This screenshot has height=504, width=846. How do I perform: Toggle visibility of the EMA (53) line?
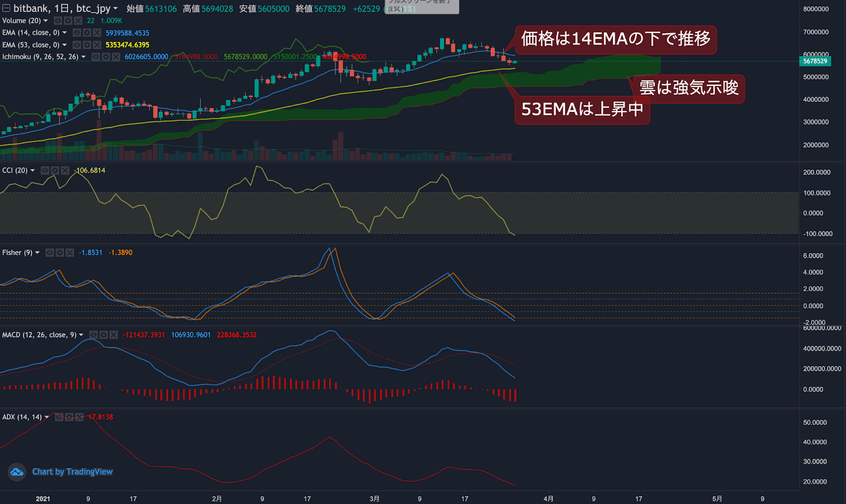coord(77,45)
